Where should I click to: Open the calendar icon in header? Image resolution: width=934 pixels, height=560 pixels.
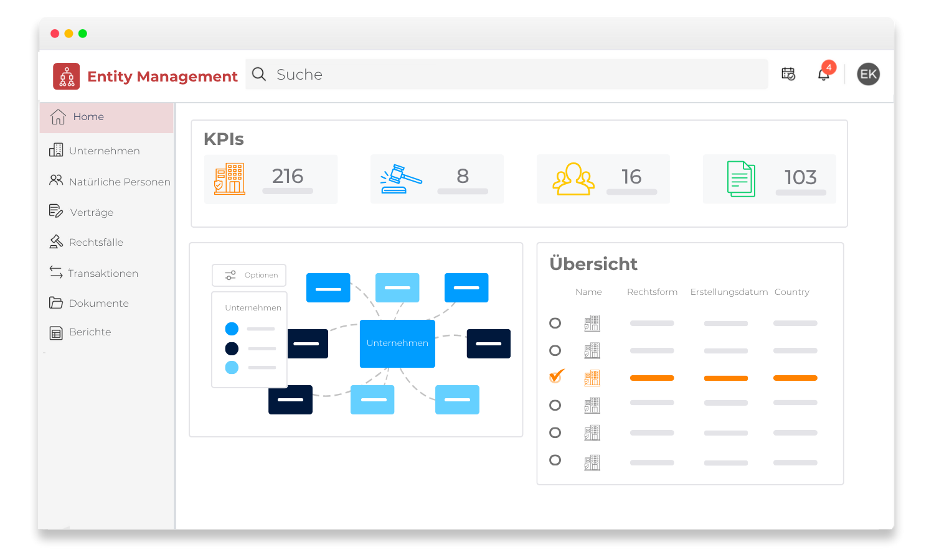[788, 74]
